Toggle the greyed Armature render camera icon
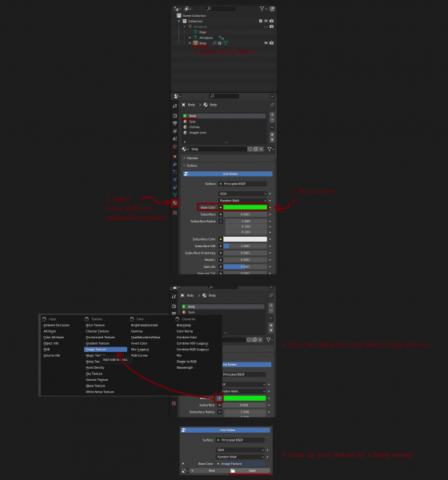Viewport: 448px width, 480px height. point(272,26)
